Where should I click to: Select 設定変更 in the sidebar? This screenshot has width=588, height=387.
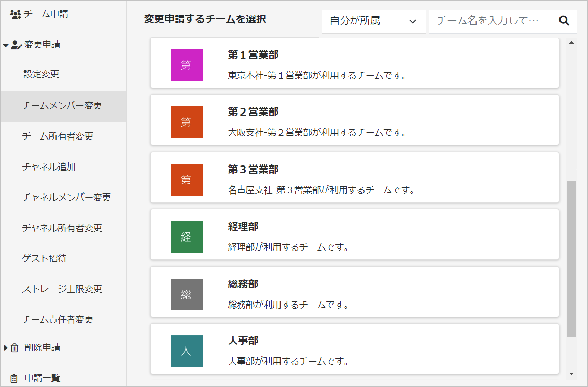tap(42, 74)
